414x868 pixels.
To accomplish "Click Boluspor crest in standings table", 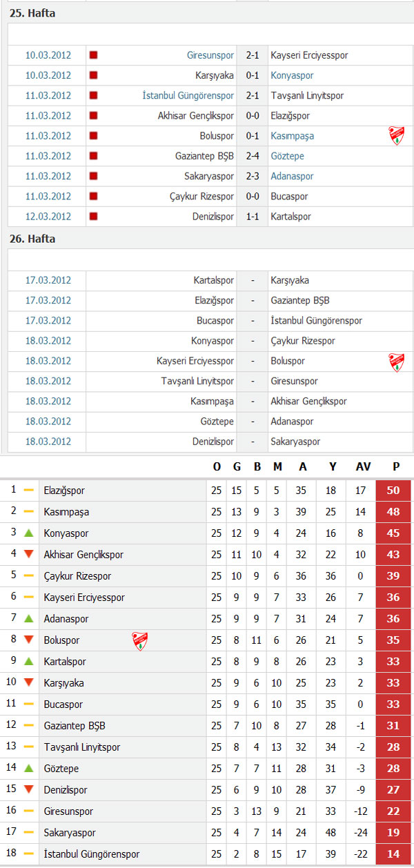I will (140, 641).
